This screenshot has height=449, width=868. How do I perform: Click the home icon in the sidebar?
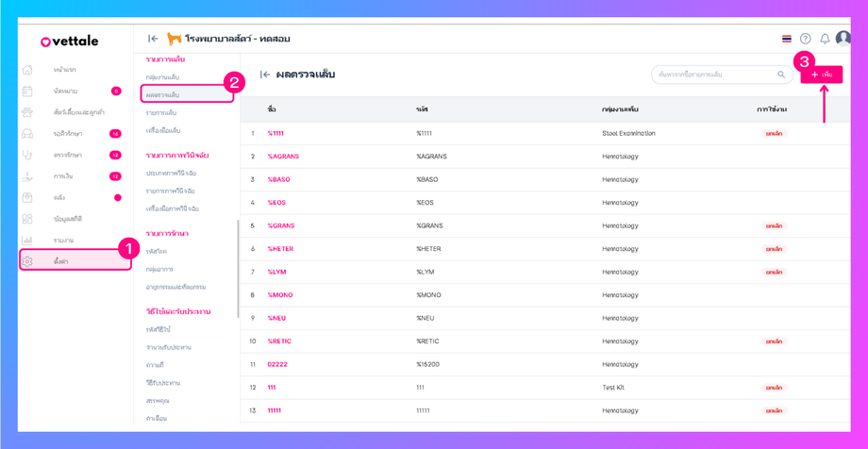(27, 70)
